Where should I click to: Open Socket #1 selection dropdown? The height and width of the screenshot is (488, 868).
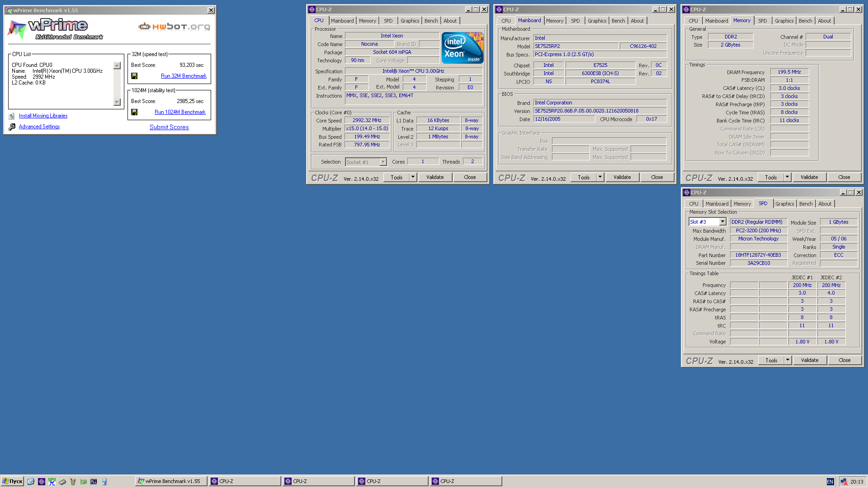[383, 162]
